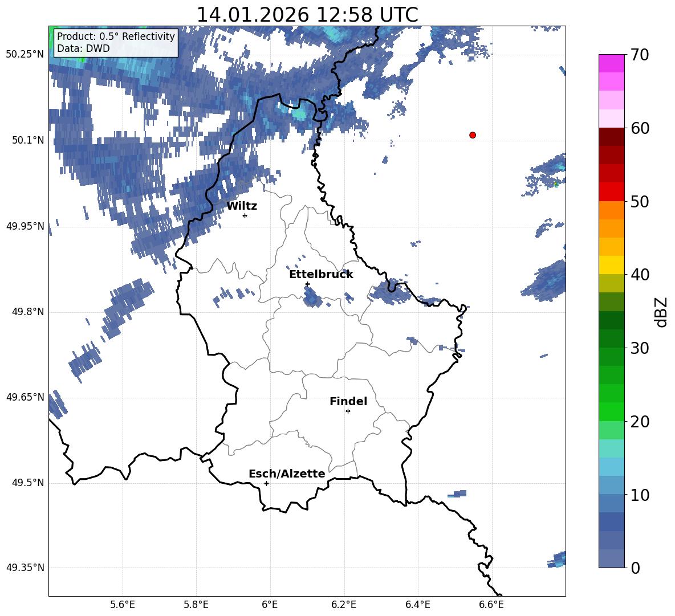Select the Ettelbruck city label

321,275
